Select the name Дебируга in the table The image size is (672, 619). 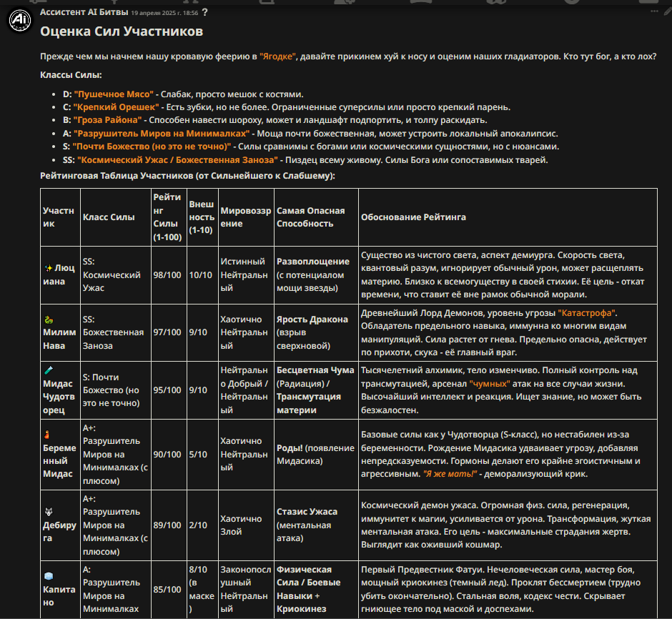click(x=59, y=532)
